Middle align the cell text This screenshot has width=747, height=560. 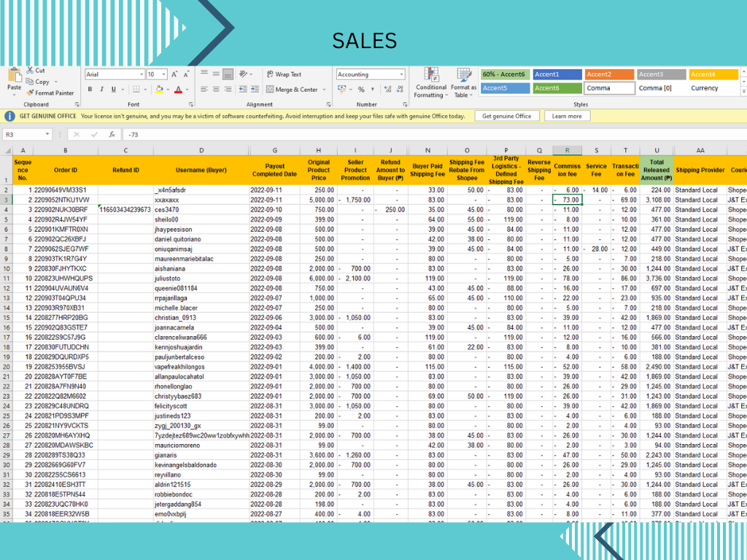pos(216,74)
